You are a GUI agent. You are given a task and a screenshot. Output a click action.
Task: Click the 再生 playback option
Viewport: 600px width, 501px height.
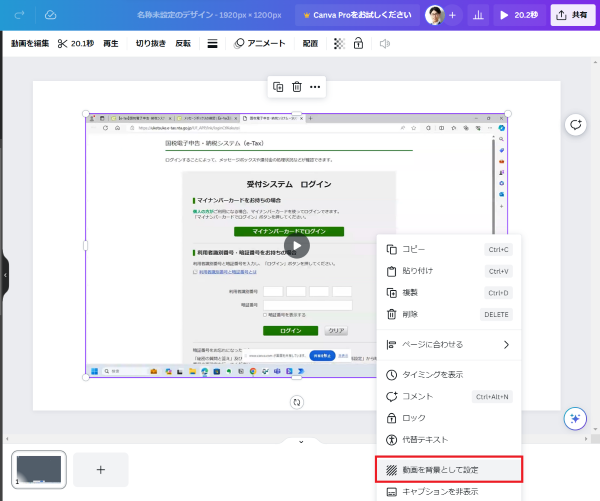click(x=111, y=44)
